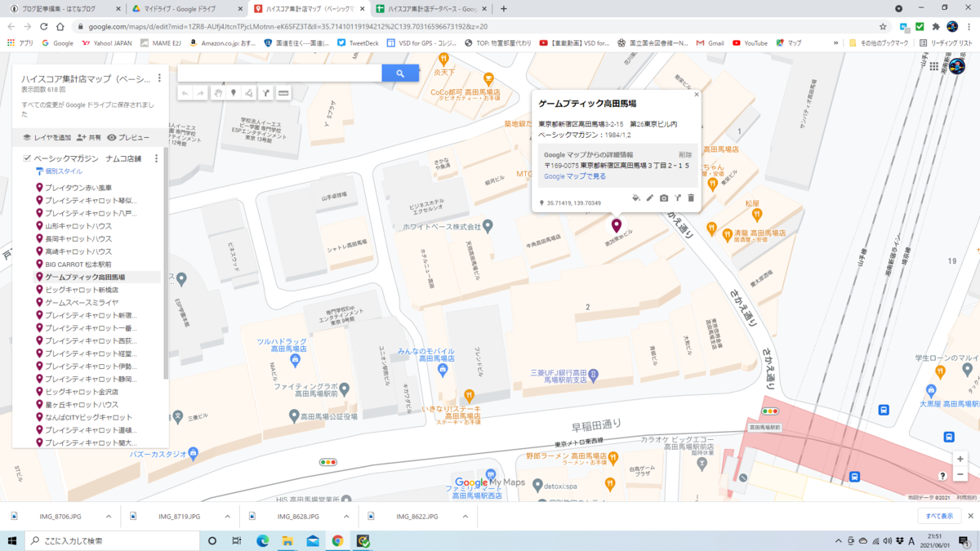Open a new browser tab
The width and height of the screenshot is (980, 551).
(x=503, y=9)
